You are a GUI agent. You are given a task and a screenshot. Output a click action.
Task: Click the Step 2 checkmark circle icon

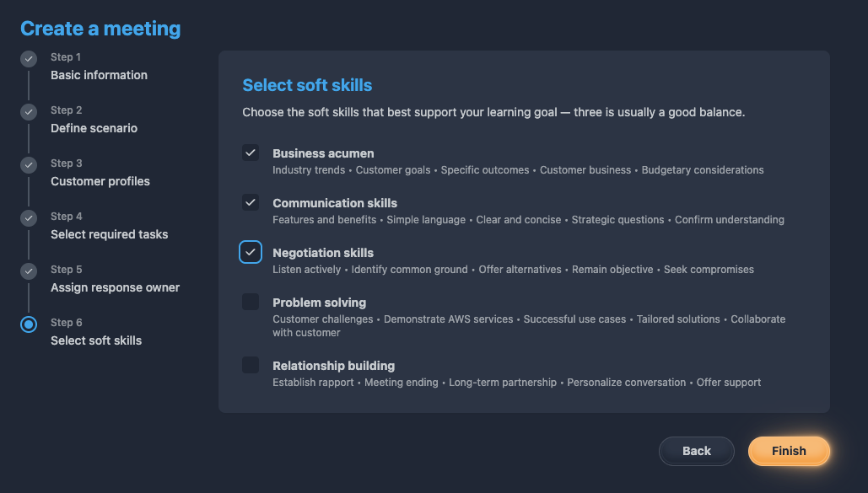[29, 112]
